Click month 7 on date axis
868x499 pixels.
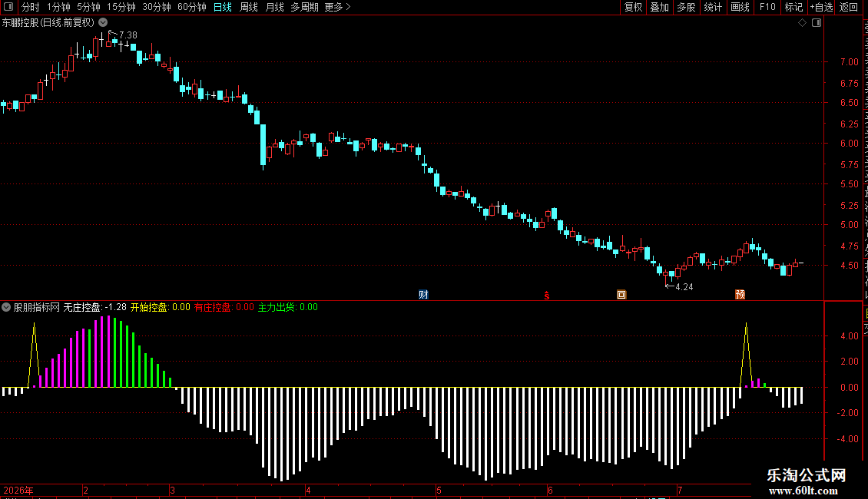[x=680, y=490]
